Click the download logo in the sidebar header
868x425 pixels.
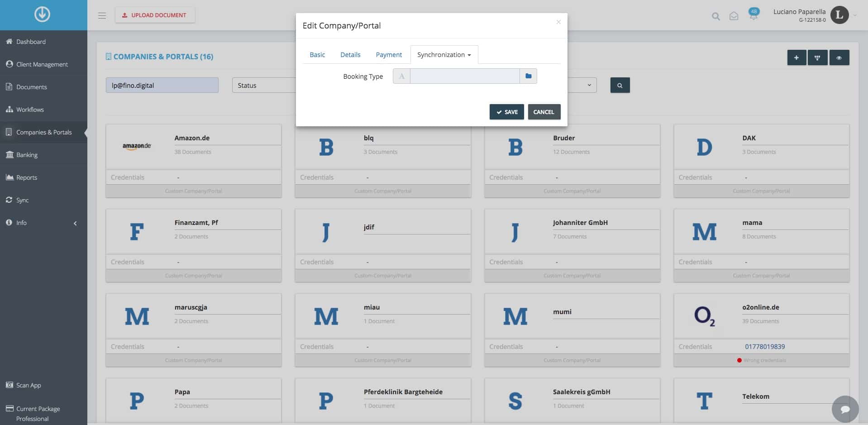point(42,14)
